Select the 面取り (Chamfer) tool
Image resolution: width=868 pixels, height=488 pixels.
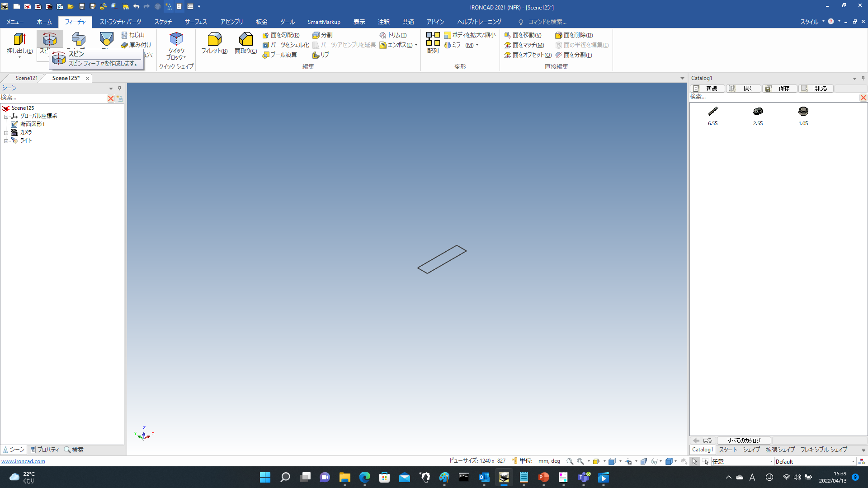(x=245, y=40)
